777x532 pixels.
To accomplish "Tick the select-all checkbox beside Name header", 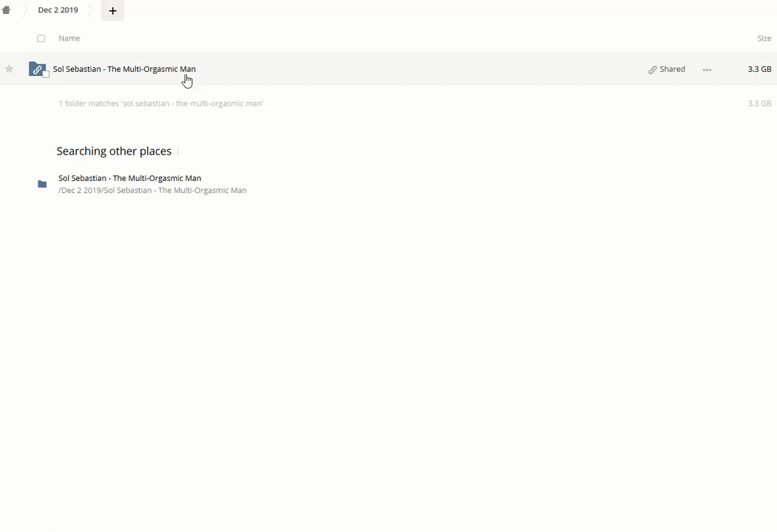I will (x=41, y=38).
